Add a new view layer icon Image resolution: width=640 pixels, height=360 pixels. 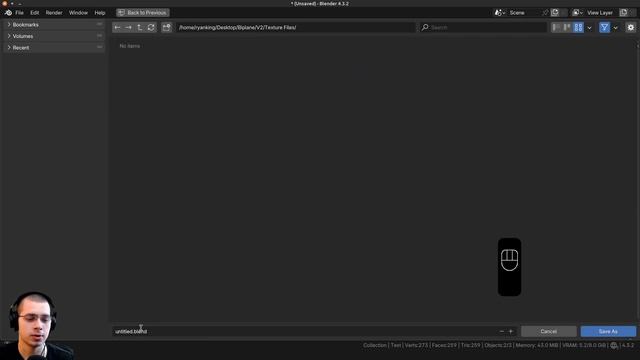(x=623, y=13)
